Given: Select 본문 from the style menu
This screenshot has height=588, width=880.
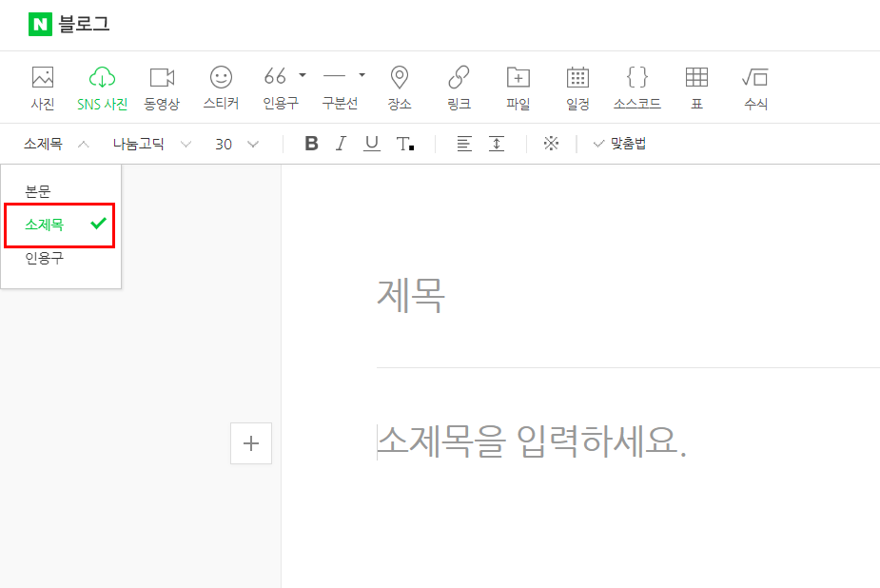Looking at the screenshot, I should click(x=61, y=191).
